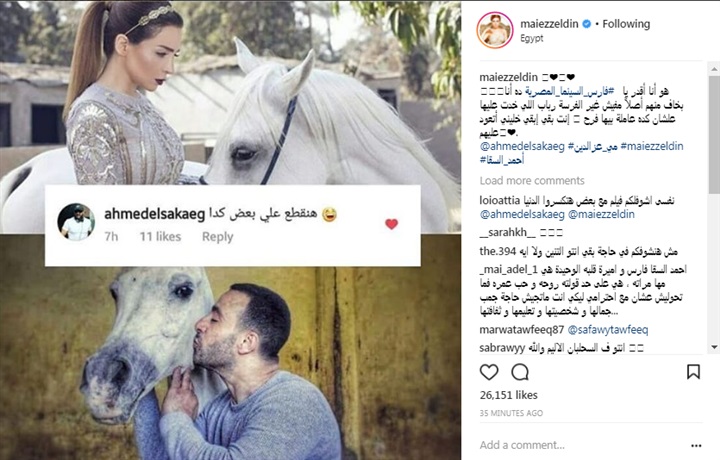Click scrollbar up arrow in comments
Image resolution: width=720 pixels, height=460 pixels.
coord(714,69)
